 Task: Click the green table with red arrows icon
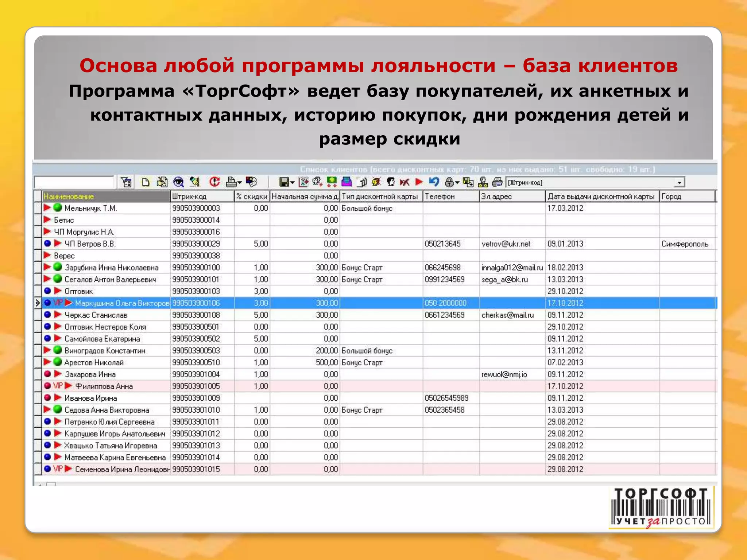[332, 182]
